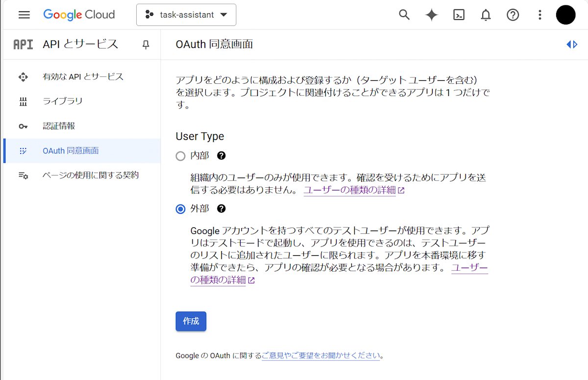588x380 pixels.
Task: Open the 認証情報 menu item
Action: click(x=81, y=126)
